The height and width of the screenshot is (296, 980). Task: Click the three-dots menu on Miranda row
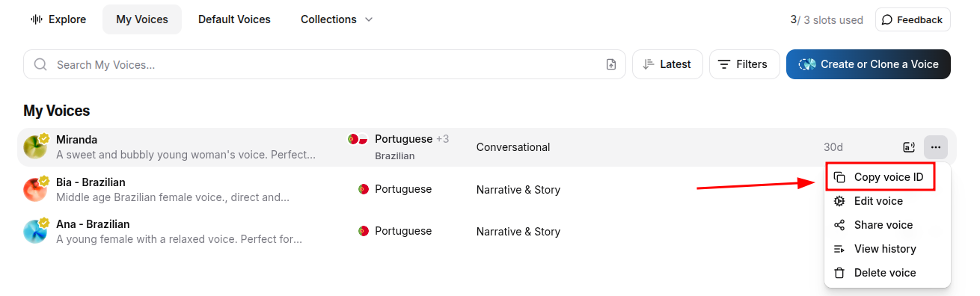click(936, 147)
